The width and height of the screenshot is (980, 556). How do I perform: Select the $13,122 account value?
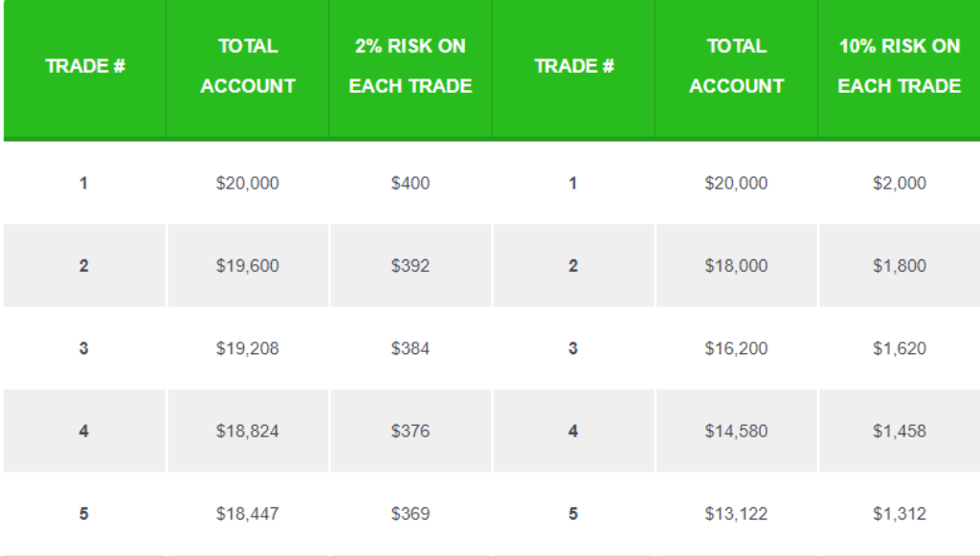click(736, 514)
